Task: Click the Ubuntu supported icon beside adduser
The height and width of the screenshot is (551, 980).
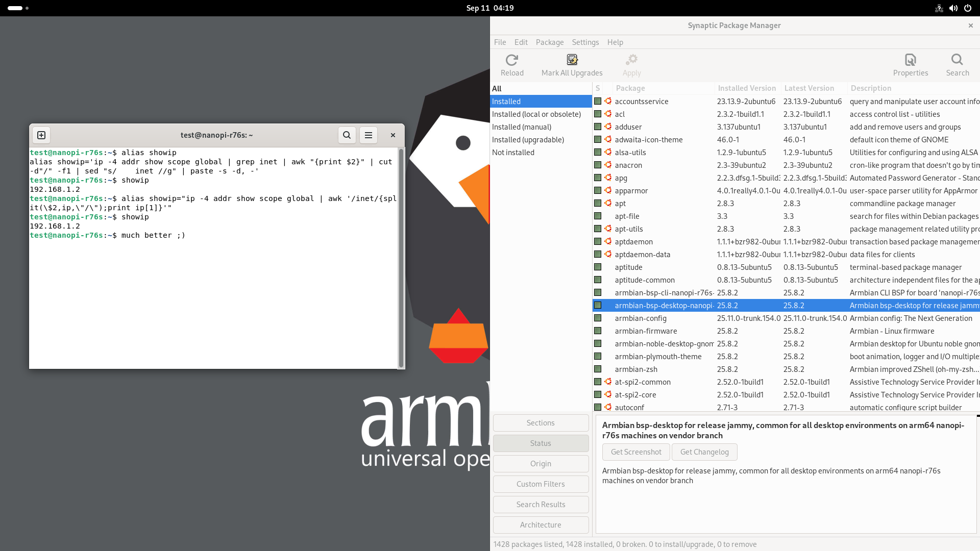Action: [x=608, y=127]
